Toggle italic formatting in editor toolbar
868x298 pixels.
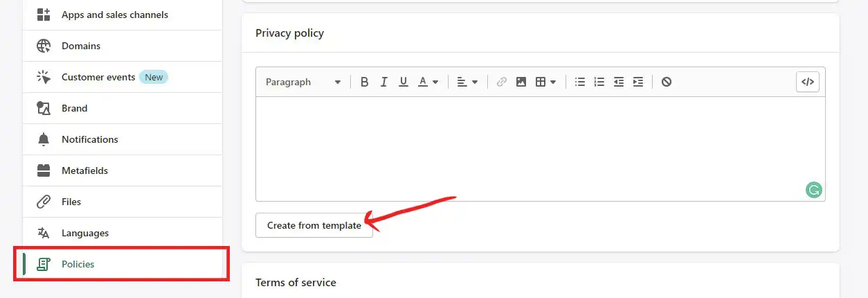pos(384,82)
